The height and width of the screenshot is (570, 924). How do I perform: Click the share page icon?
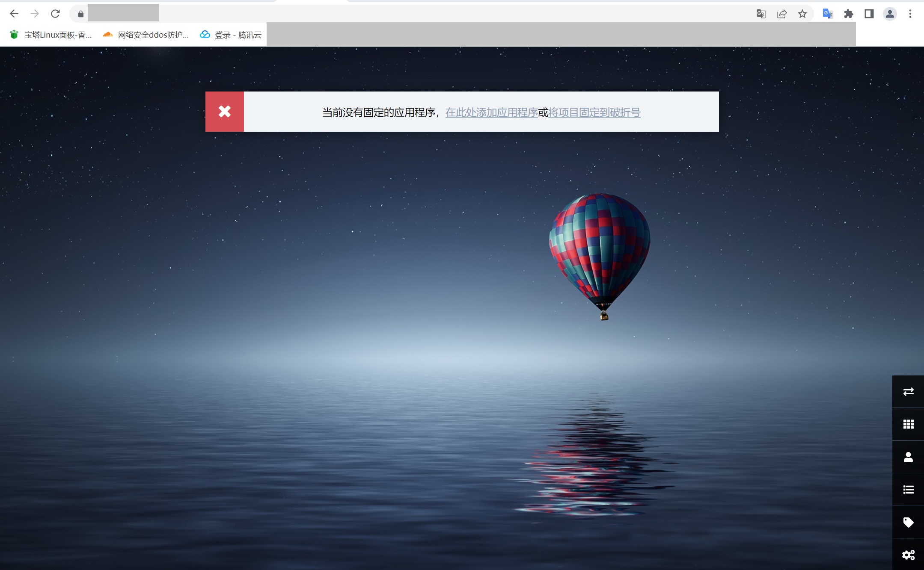pyautogui.click(x=782, y=14)
